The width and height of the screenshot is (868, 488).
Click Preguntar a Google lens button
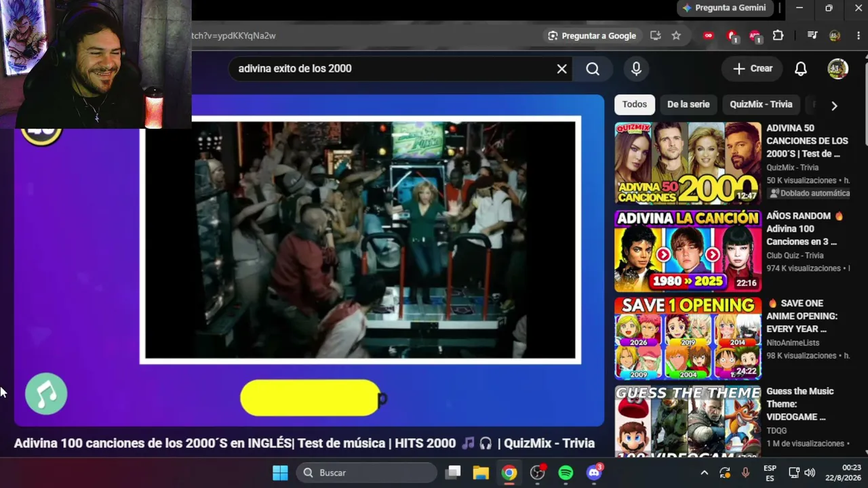(x=593, y=36)
